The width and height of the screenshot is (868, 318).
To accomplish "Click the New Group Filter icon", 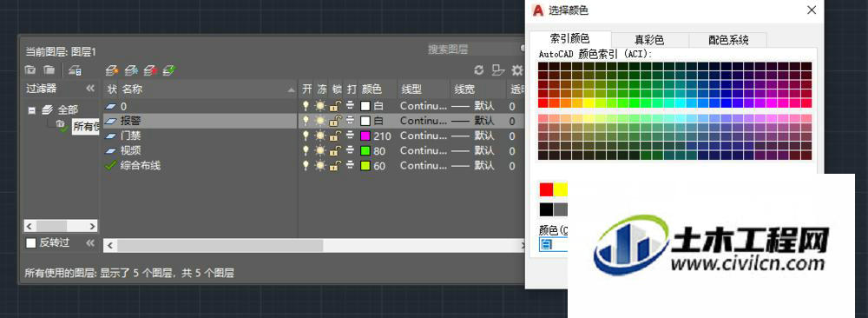I will (x=49, y=70).
